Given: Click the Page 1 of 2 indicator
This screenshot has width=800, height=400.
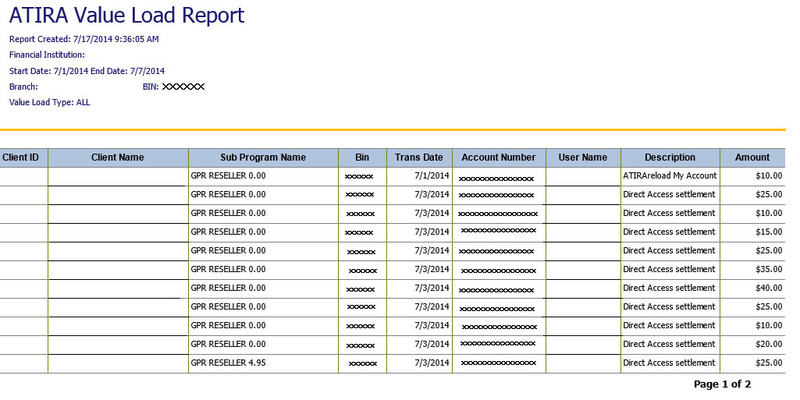Looking at the screenshot, I should [722, 384].
